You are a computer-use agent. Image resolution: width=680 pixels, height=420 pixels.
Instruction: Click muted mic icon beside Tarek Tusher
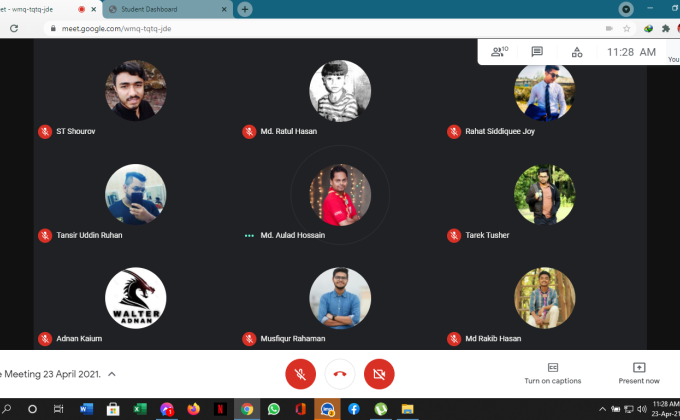454,235
